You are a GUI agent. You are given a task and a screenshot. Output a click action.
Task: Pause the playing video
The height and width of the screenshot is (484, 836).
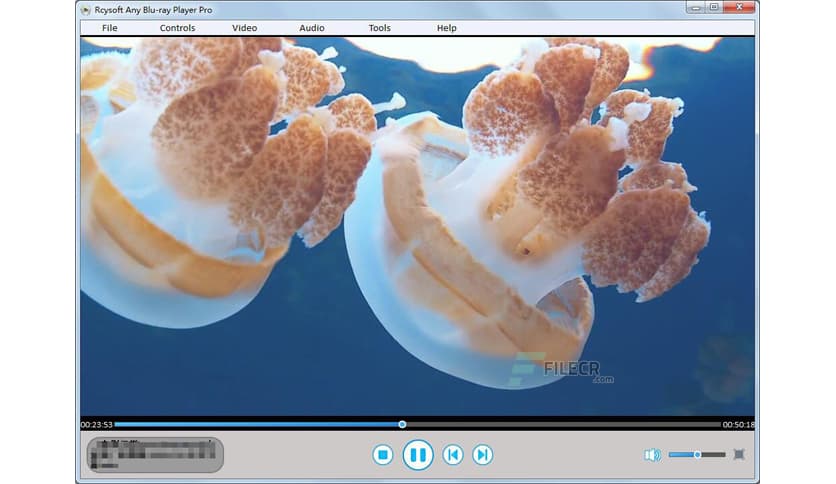[418, 455]
